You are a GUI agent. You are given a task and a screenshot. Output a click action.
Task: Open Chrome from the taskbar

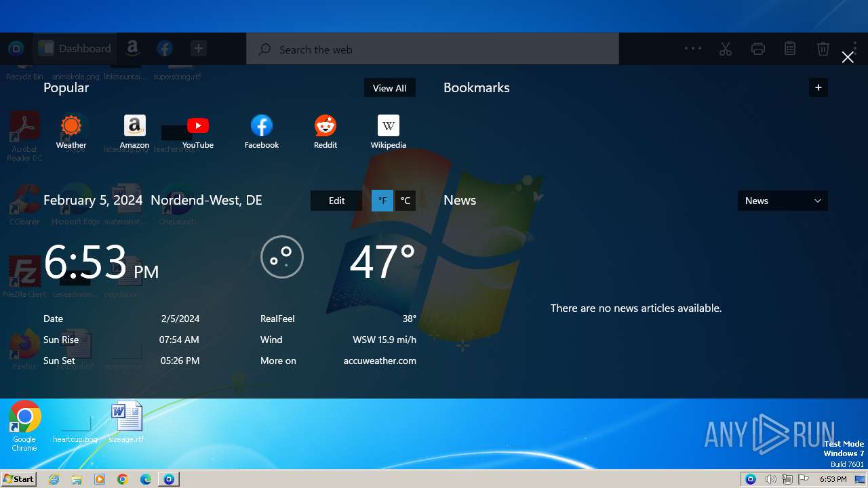click(x=123, y=479)
